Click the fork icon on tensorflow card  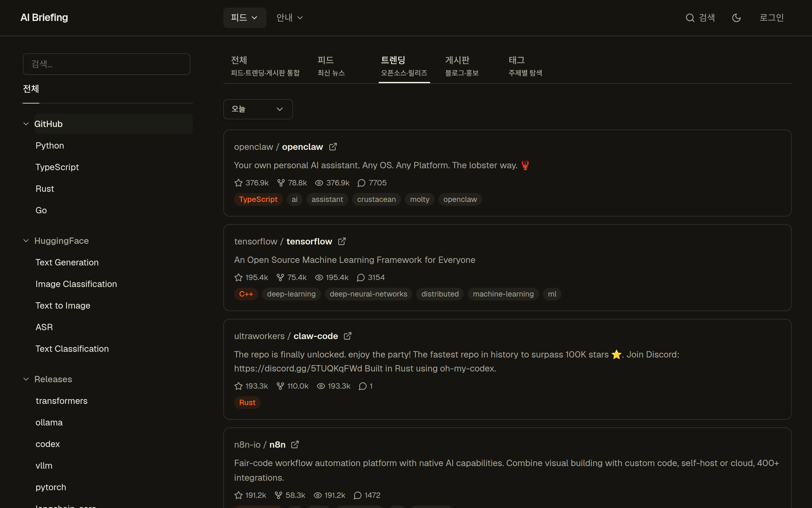[x=280, y=277]
